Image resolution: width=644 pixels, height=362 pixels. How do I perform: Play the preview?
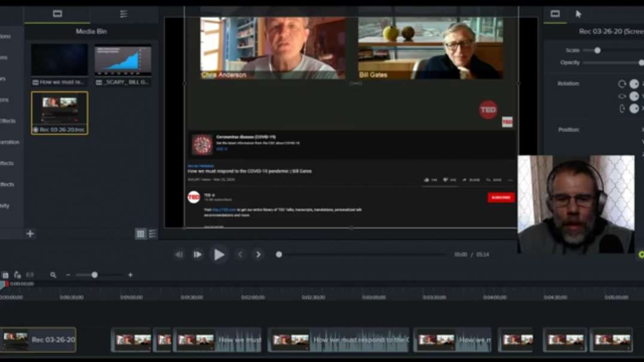219,255
